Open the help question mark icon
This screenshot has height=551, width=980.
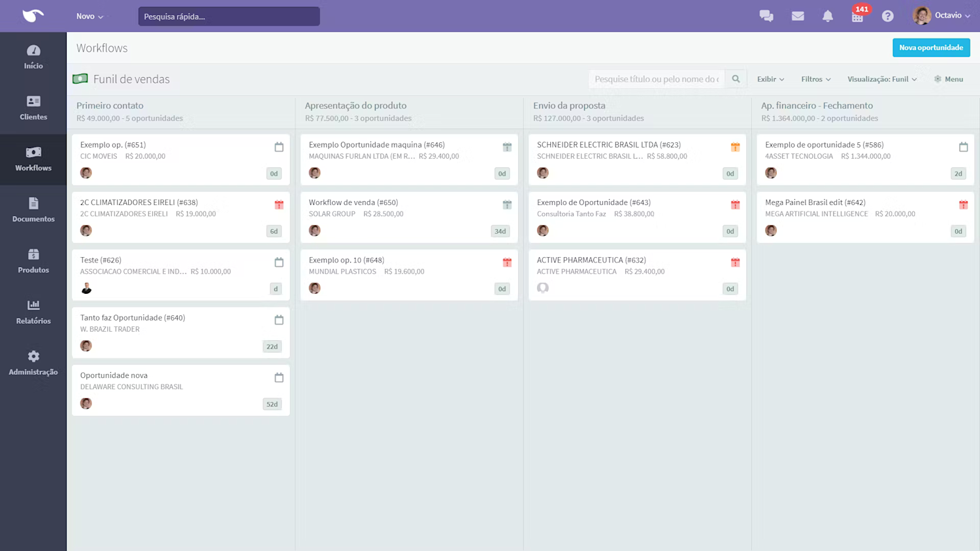(887, 15)
